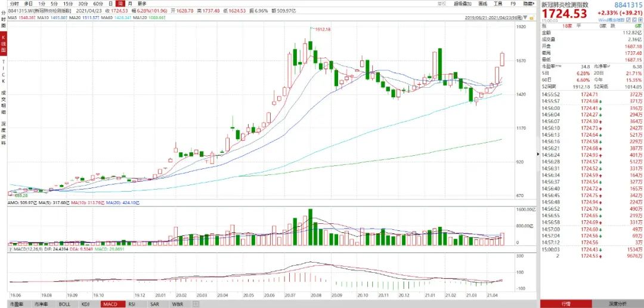Click the plus icon under the index code
The height and width of the screenshot is (308, 644).
tap(639, 19)
